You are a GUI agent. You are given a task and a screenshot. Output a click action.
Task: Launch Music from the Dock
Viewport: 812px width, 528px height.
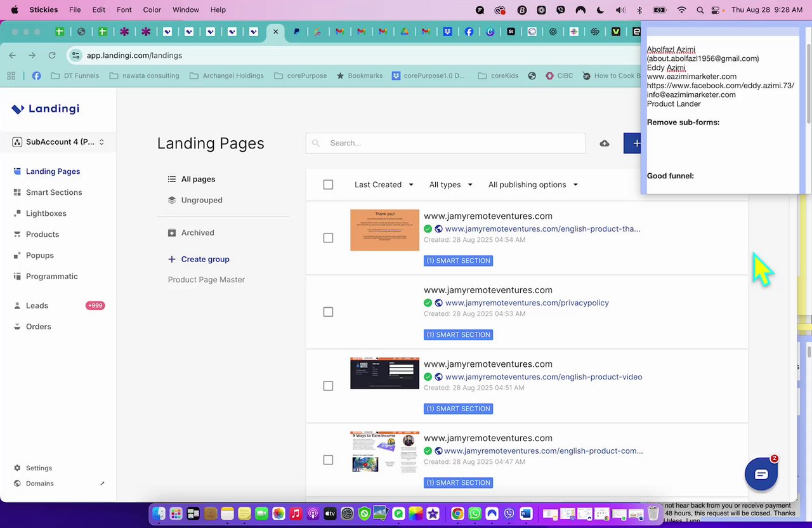(x=296, y=513)
